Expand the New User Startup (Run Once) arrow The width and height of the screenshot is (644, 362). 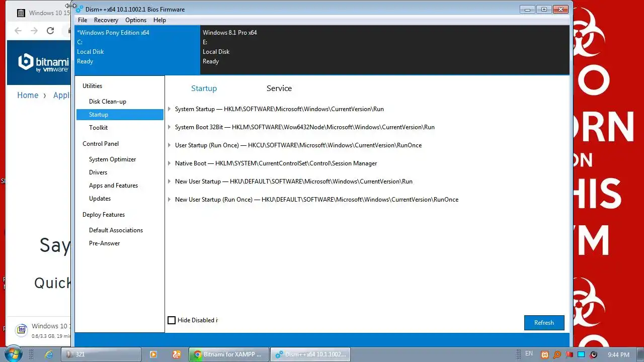point(170,200)
